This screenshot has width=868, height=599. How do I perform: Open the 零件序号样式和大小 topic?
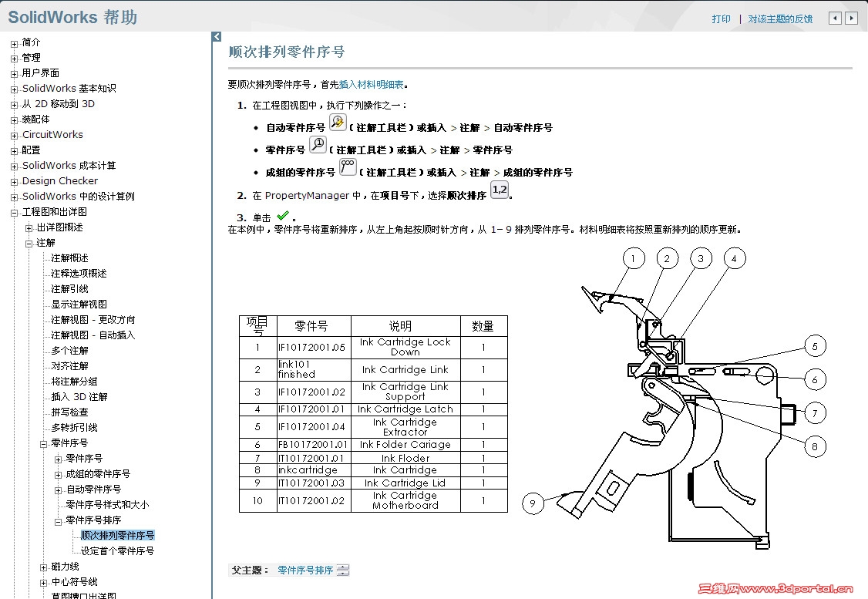pos(107,505)
